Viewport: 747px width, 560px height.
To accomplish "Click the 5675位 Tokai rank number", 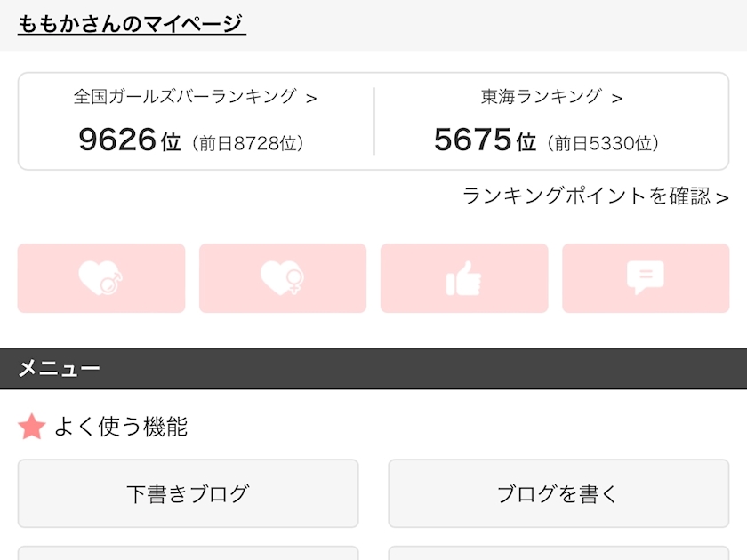I will [485, 140].
